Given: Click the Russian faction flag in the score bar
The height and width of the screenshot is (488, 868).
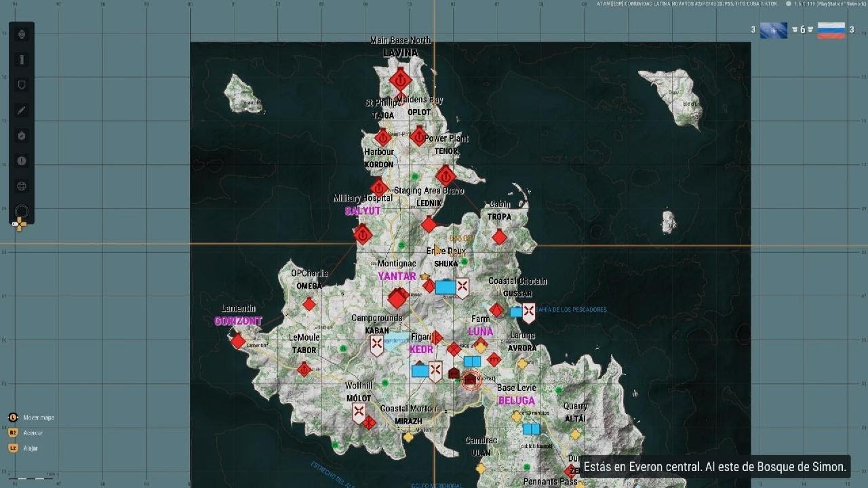Looking at the screenshot, I should coord(831,30).
